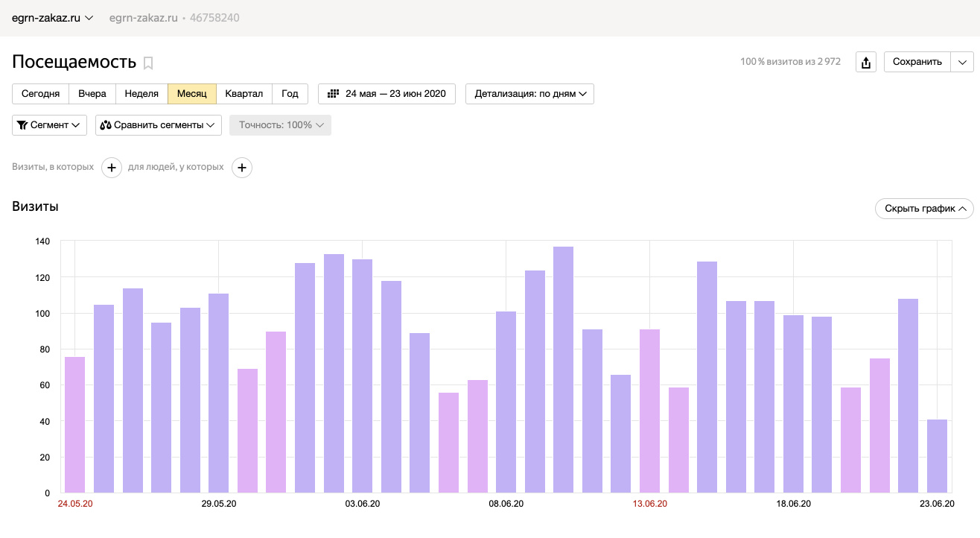Select the Сегодня period tab
Image resolution: width=980 pixels, height=538 pixels.
coord(40,94)
